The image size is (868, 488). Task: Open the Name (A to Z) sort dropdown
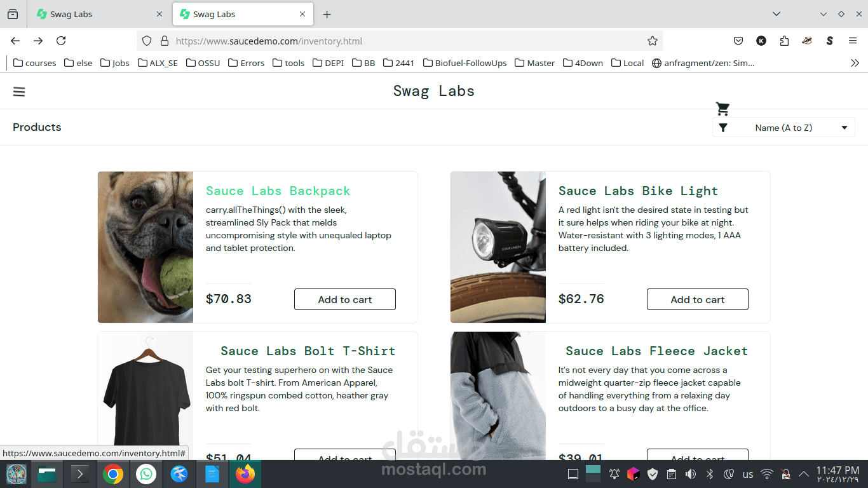point(783,128)
